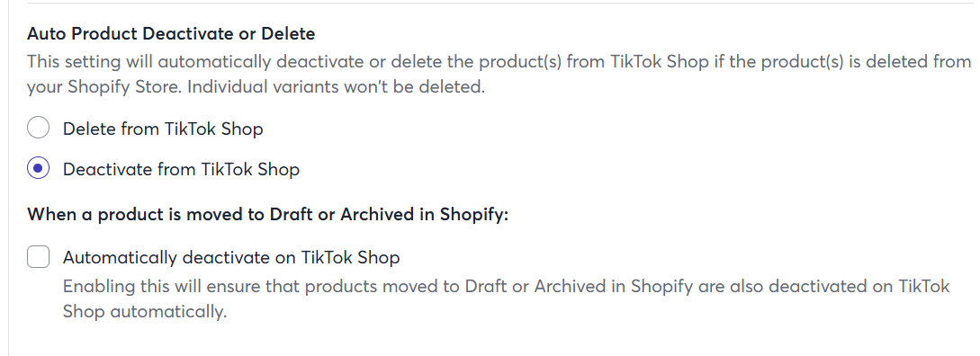
Task: Click the "Enabling this will ensure" helper text line
Action: click(507, 286)
